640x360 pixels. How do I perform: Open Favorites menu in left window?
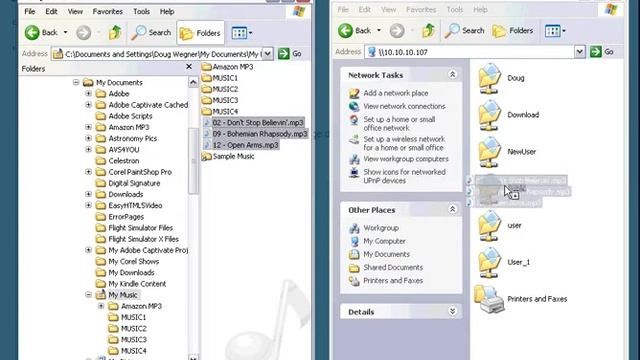(107, 11)
